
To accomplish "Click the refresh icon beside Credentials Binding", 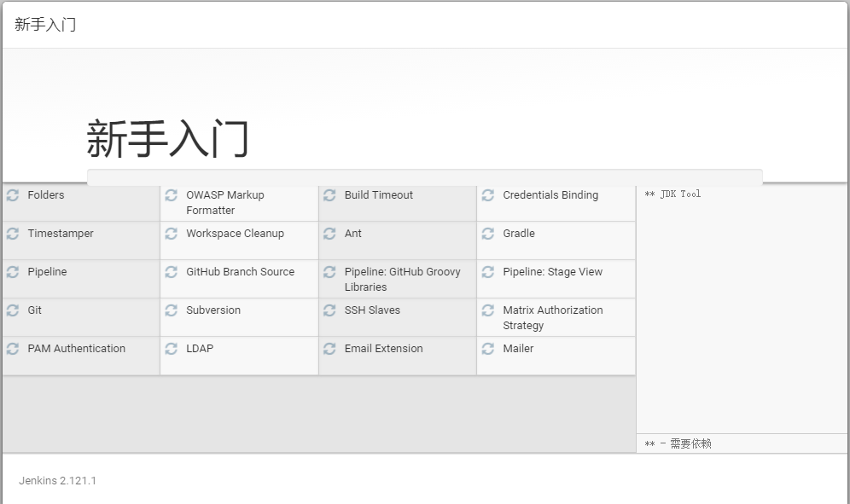I will [488, 195].
